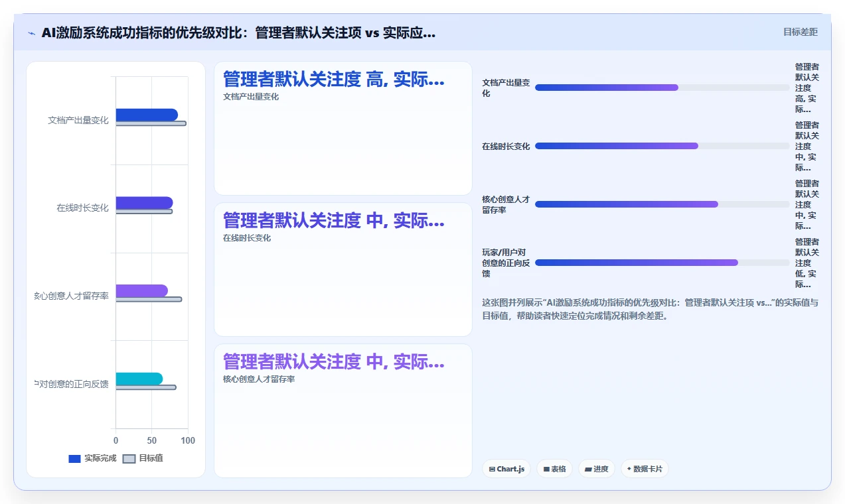Click the 管理者默认关注度 低 value text at right
The height and width of the screenshot is (504, 845).
click(x=807, y=263)
